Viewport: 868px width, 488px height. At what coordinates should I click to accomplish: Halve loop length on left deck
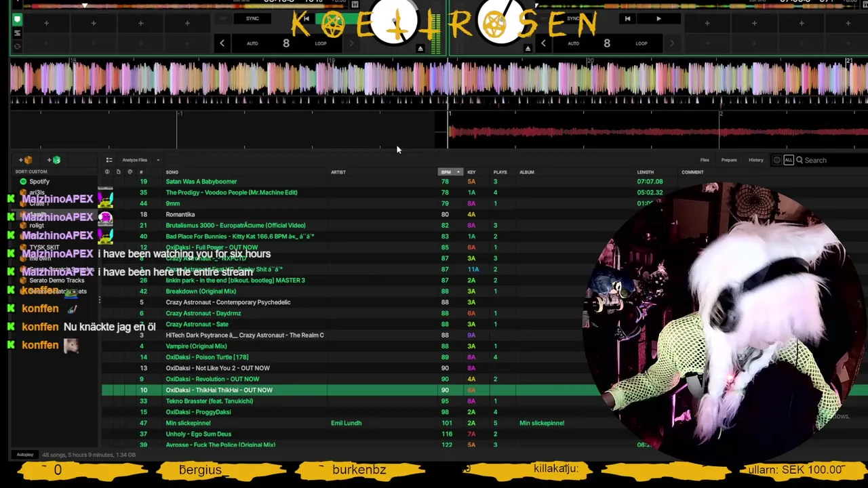[x=222, y=43]
